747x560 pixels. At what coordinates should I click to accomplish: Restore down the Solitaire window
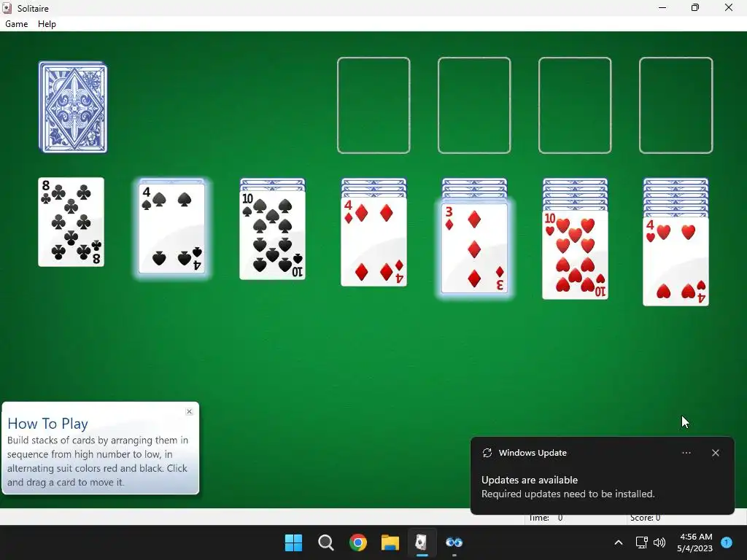pyautogui.click(x=695, y=7)
